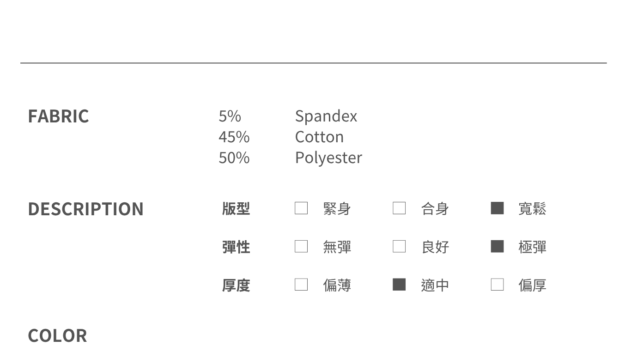
Task: Select the Cotton fabric text
Action: click(319, 137)
